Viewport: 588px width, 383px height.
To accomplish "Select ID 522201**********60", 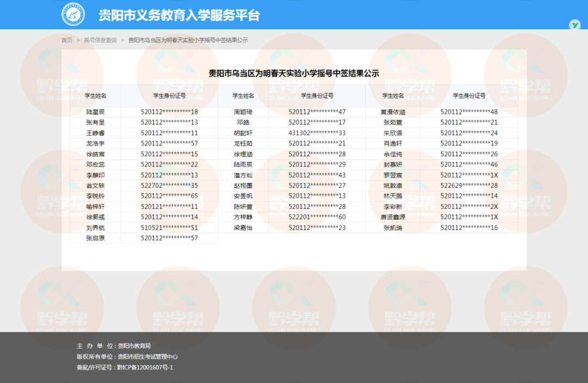I will coord(317,217).
